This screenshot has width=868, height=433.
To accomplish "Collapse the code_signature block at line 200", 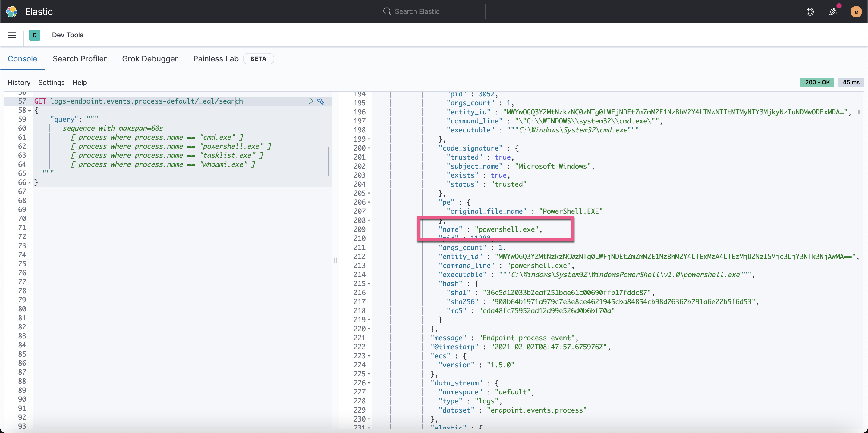I will pyautogui.click(x=369, y=148).
